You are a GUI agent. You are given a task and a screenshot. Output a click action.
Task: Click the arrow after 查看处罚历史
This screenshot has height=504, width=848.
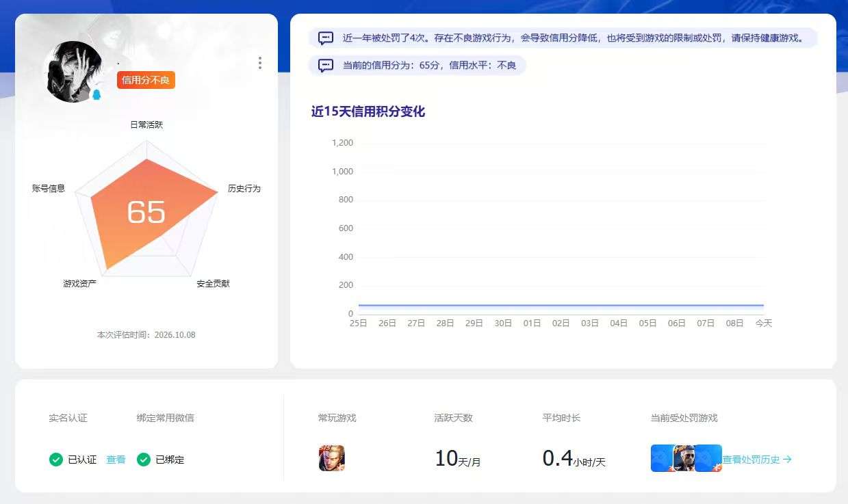[x=787, y=460]
